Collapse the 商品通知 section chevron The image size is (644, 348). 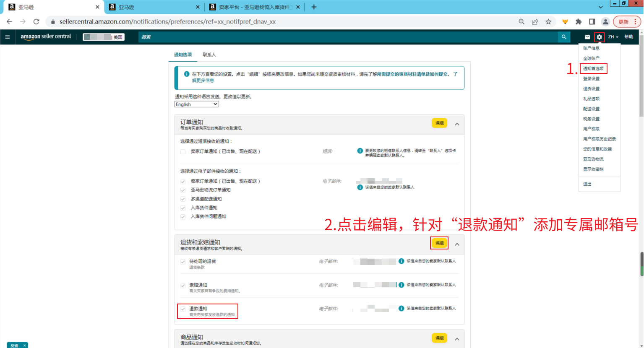[x=457, y=339]
